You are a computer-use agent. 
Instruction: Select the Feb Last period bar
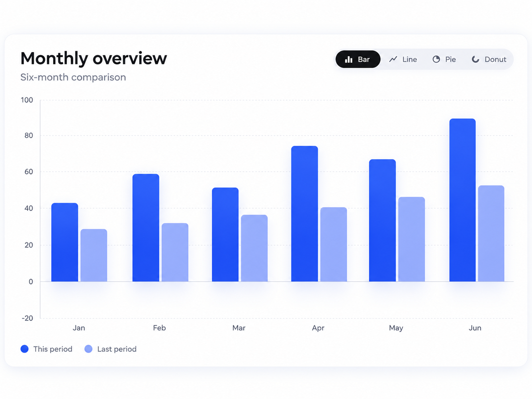point(175,252)
